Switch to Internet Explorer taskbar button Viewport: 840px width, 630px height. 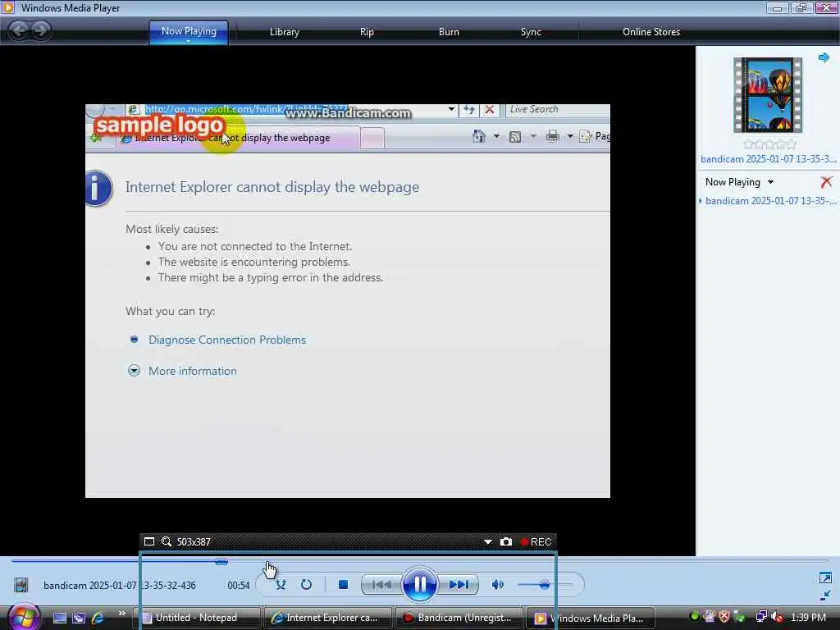328,618
